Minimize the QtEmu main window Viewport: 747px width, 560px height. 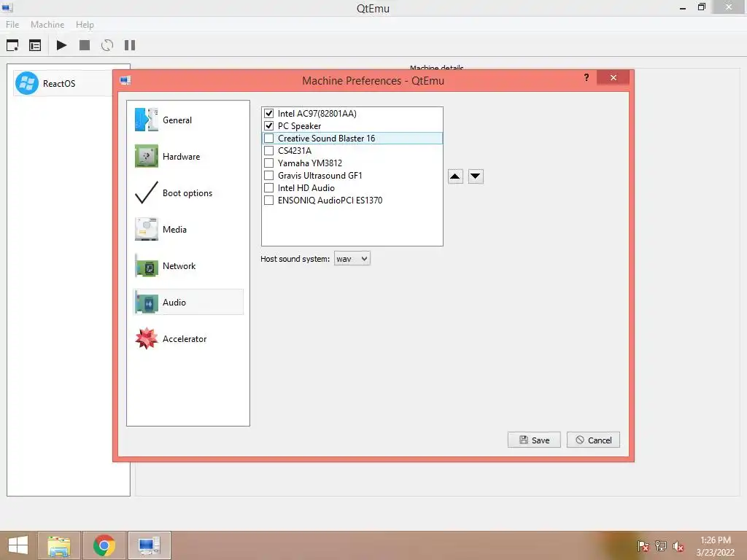[x=683, y=7]
